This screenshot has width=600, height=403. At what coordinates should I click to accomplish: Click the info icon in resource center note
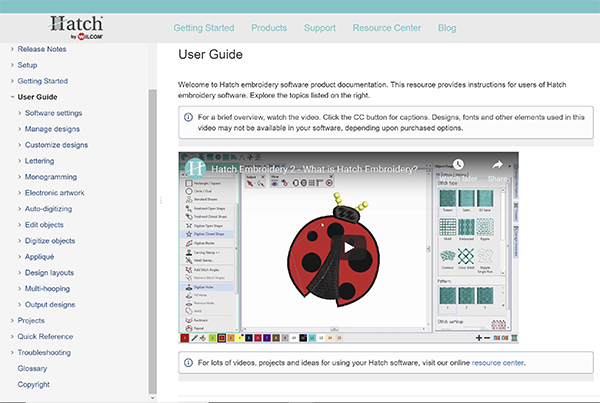click(188, 362)
